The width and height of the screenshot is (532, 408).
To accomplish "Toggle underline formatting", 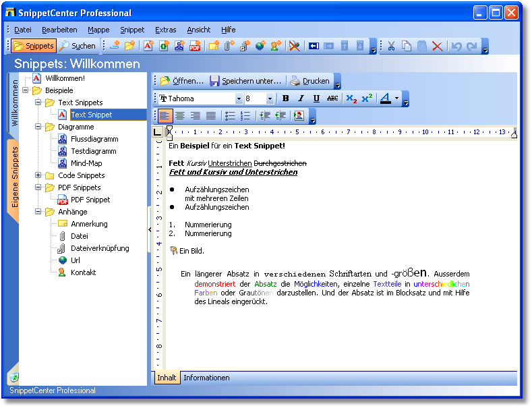I will tap(316, 98).
